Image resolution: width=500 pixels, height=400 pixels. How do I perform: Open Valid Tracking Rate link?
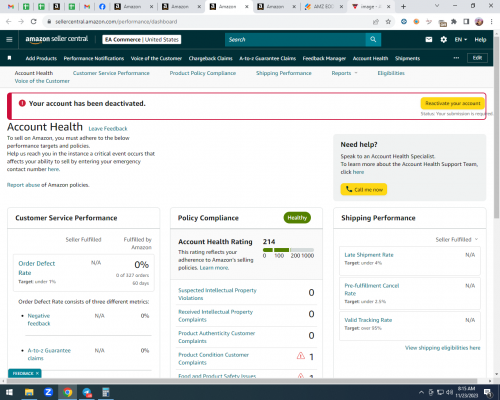pyautogui.click(x=368, y=320)
